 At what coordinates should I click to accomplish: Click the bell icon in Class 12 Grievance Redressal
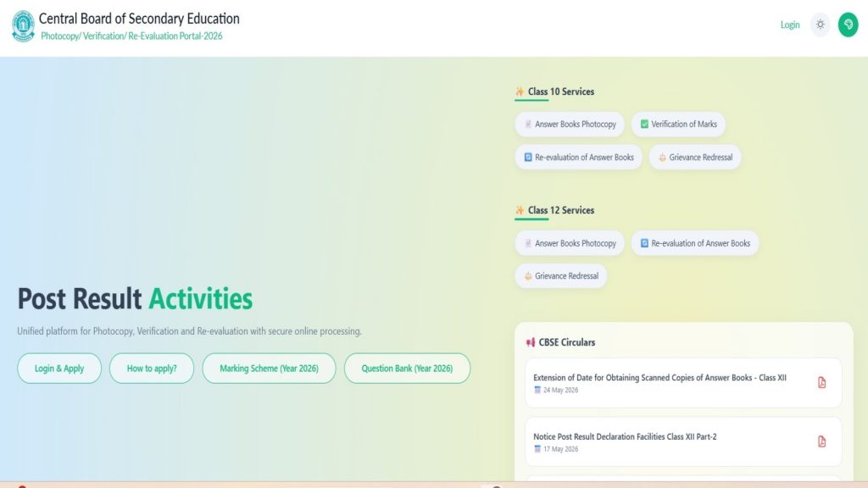(x=528, y=276)
